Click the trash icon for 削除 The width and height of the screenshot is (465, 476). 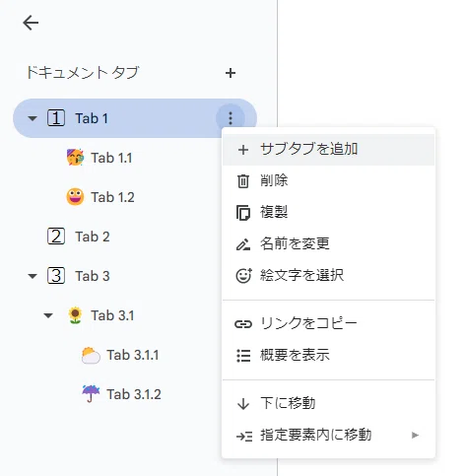click(243, 181)
